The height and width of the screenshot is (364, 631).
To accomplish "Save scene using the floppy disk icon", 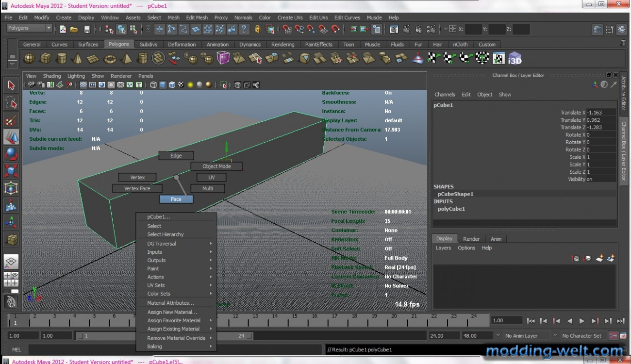I will click(x=87, y=29).
